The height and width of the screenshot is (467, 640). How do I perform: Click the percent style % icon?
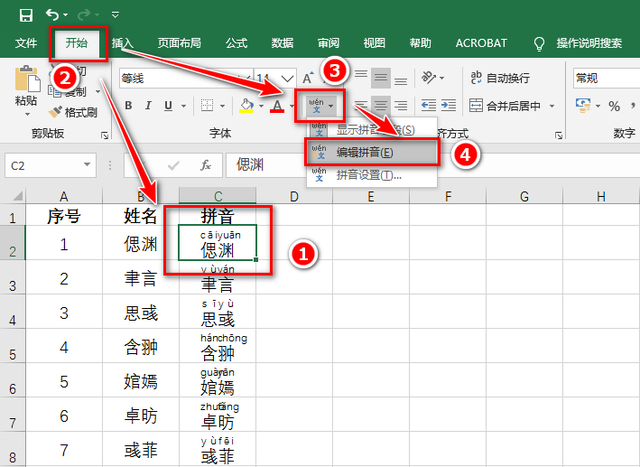point(614,106)
